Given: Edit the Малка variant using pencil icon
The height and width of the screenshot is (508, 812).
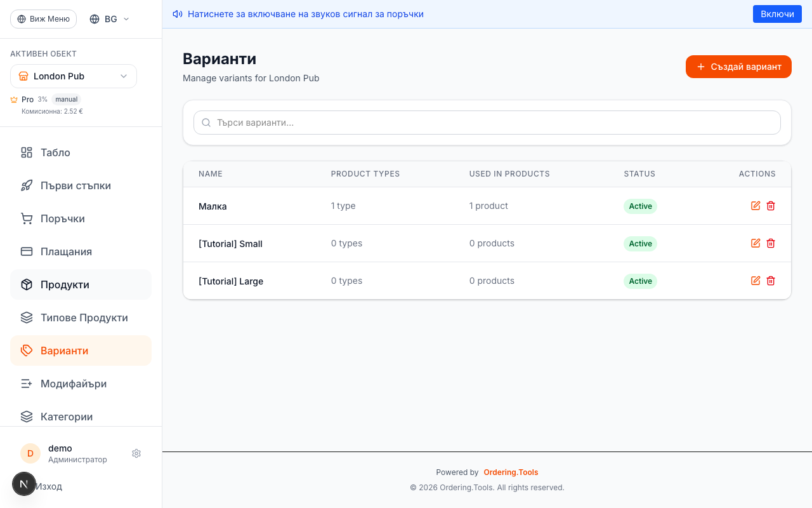Looking at the screenshot, I should pyautogui.click(x=755, y=206).
